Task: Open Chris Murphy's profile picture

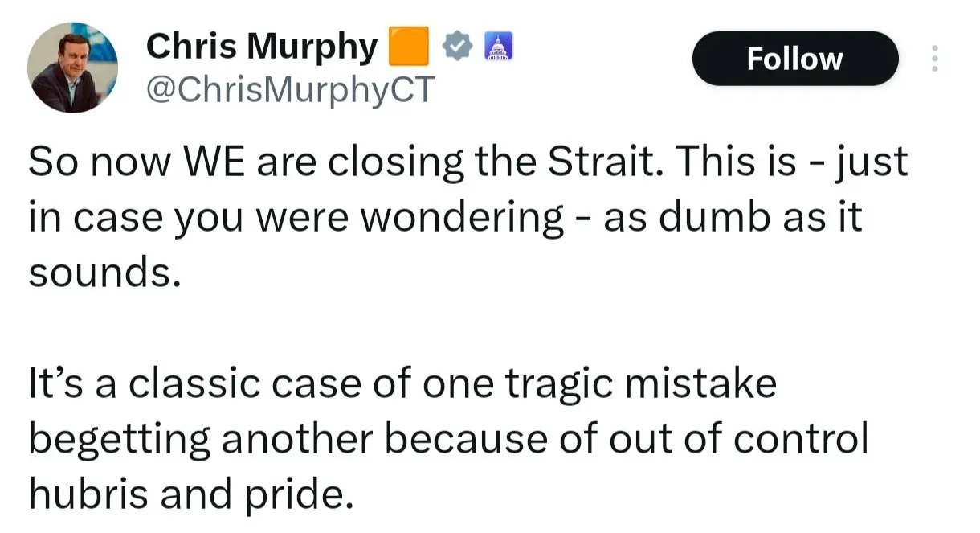Action: [73, 68]
